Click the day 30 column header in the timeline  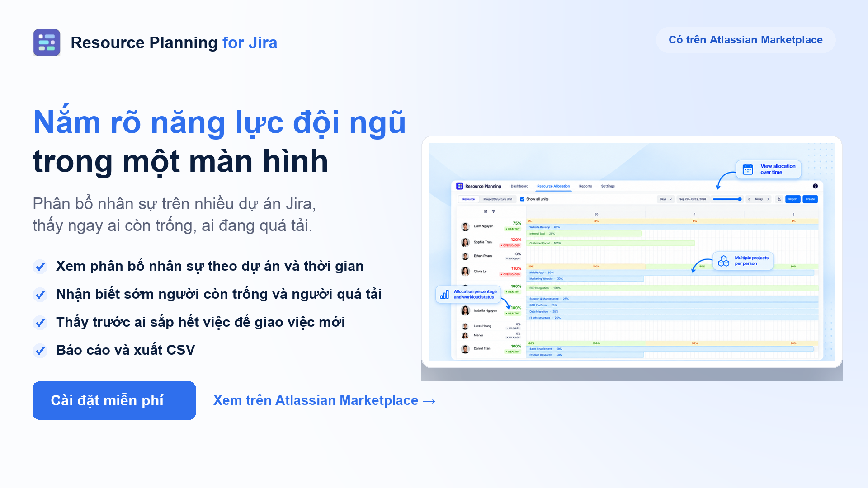[596, 214]
